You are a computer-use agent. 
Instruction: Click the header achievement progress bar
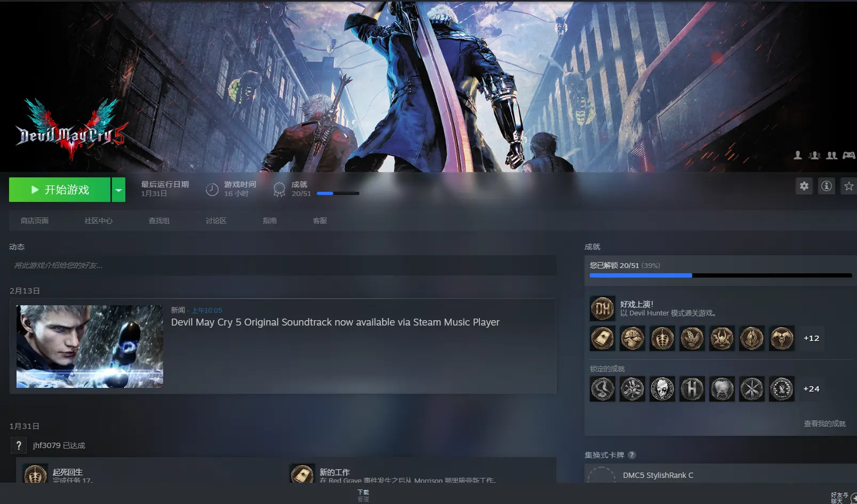tap(338, 193)
